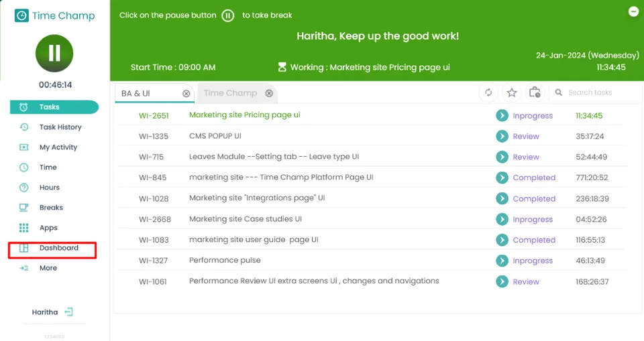Collapse the green banner with minus button
This screenshot has height=341, width=644.
click(x=633, y=12)
